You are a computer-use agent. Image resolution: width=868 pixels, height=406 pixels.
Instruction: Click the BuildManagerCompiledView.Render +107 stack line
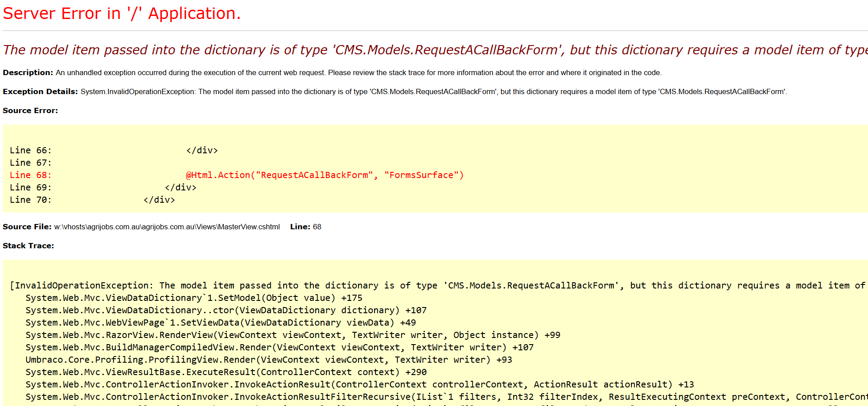click(x=279, y=347)
